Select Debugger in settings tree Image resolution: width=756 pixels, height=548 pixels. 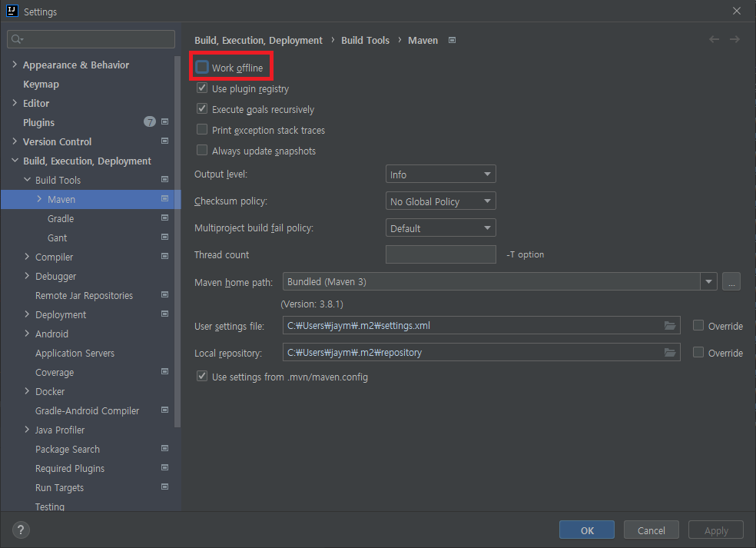tap(55, 277)
